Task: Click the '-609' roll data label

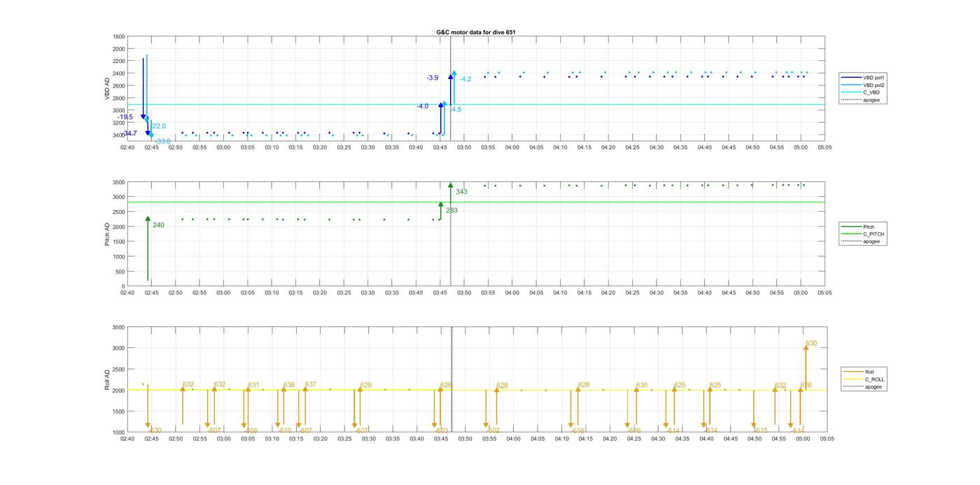Action: pos(251,431)
